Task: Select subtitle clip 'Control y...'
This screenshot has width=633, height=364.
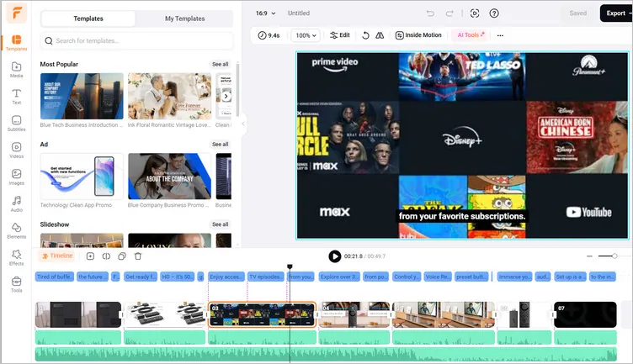Action: pos(407,277)
